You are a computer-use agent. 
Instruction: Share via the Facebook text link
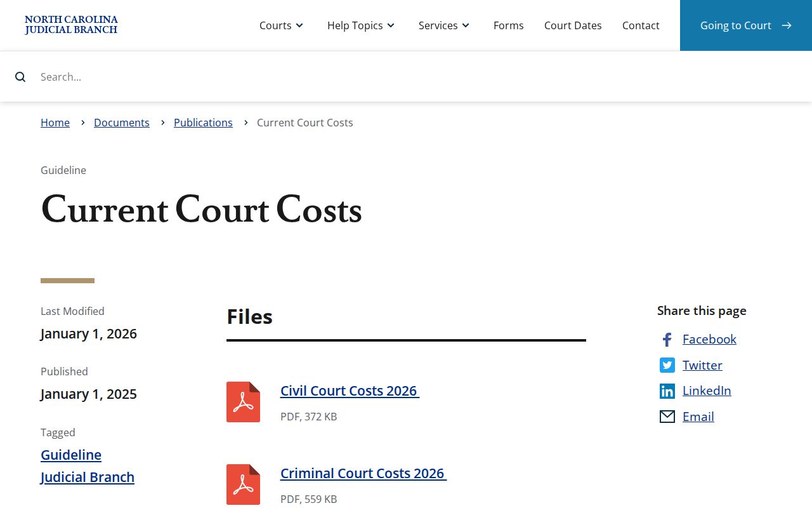(x=709, y=339)
